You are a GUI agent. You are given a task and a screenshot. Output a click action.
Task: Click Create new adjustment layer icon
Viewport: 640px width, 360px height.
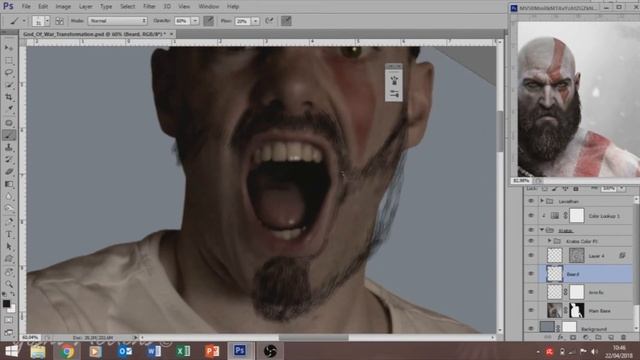[586, 338]
